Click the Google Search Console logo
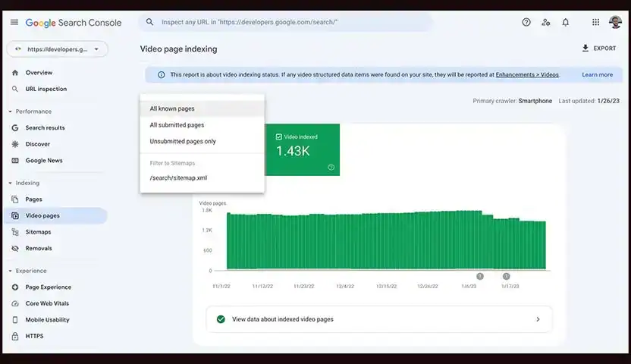This screenshot has width=631, height=364. click(x=74, y=23)
